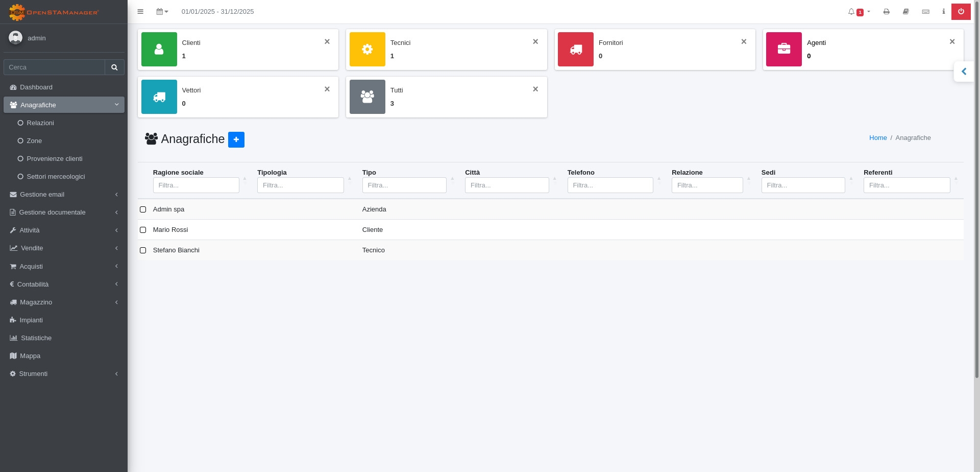Click the blue add Anagrafiche plus button

pyautogui.click(x=236, y=139)
